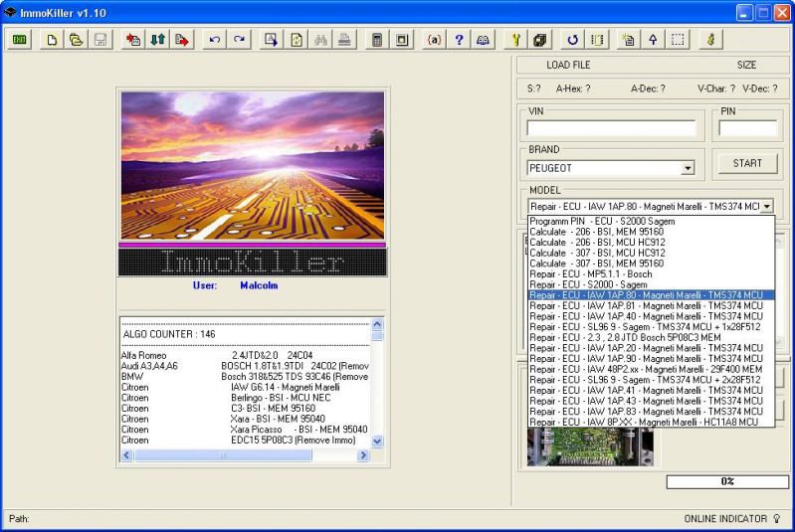Click the new blank file icon
The image size is (795, 532).
click(x=52, y=40)
